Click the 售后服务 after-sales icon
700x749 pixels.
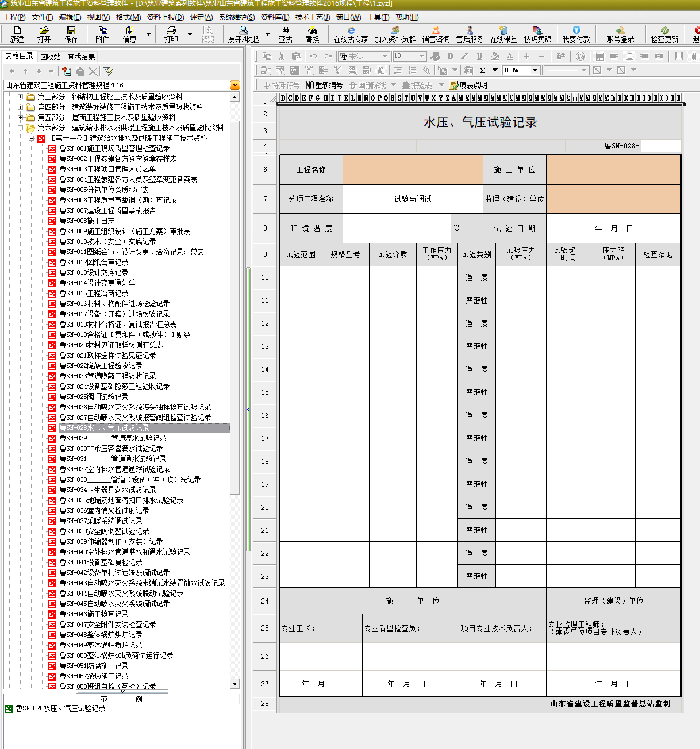coord(470,34)
